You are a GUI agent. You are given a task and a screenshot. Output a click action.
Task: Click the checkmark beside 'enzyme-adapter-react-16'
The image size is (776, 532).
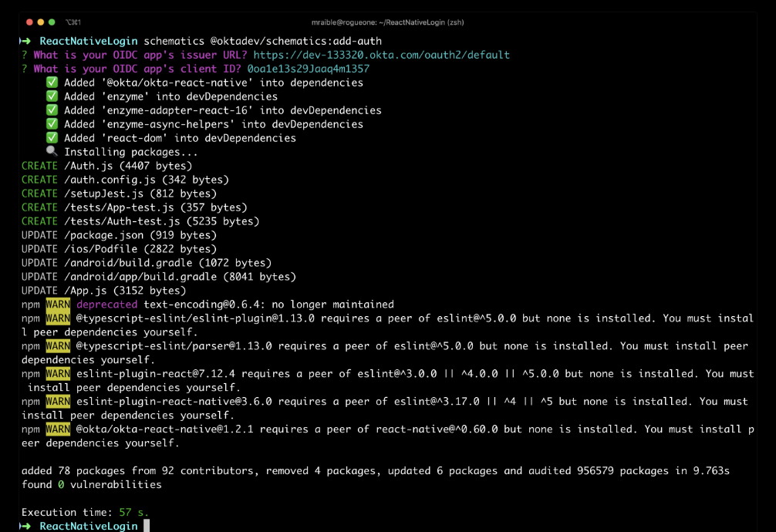point(52,110)
